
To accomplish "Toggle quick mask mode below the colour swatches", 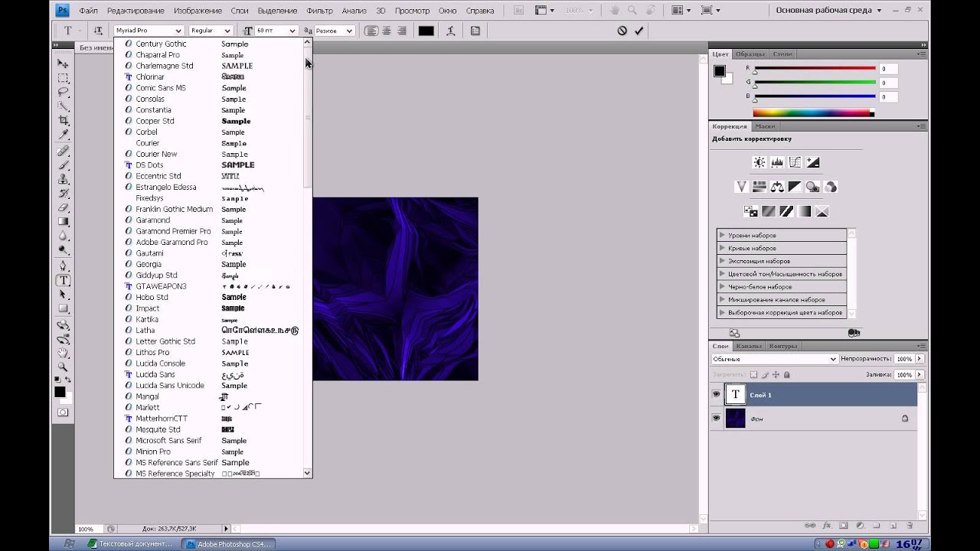I will click(63, 412).
